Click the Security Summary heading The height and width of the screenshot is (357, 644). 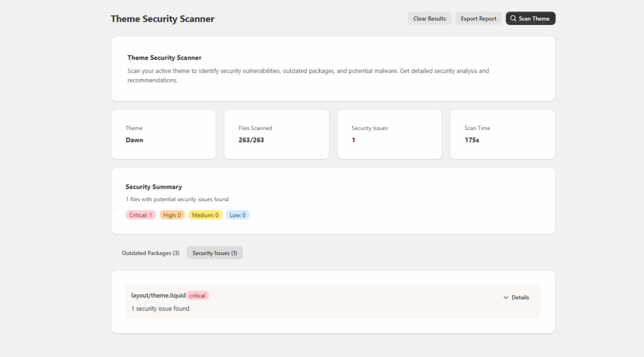click(x=153, y=187)
